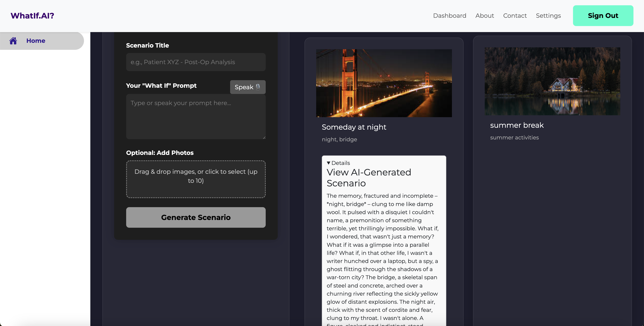Click the 'View AI-Generated Scenario' heading

(369, 178)
